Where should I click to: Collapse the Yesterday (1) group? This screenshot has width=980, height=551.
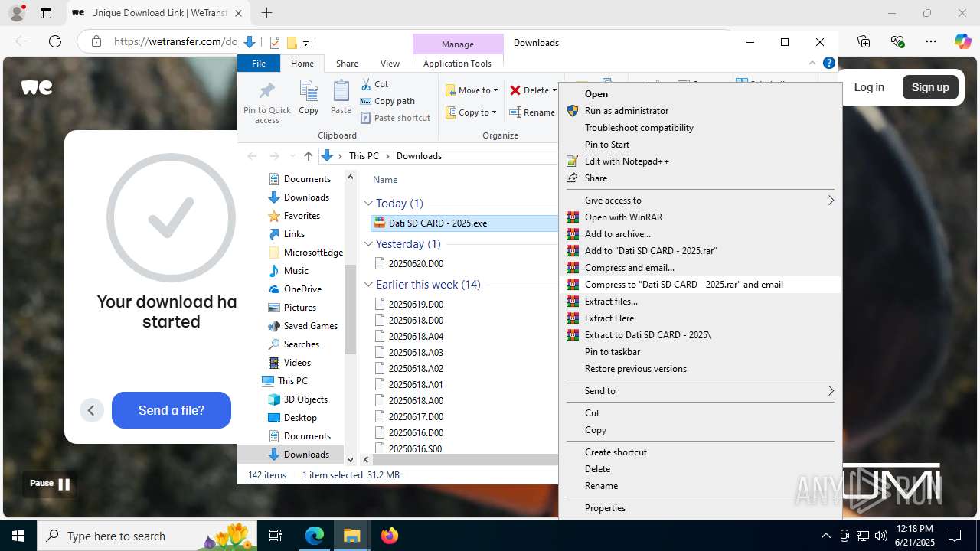click(x=368, y=244)
